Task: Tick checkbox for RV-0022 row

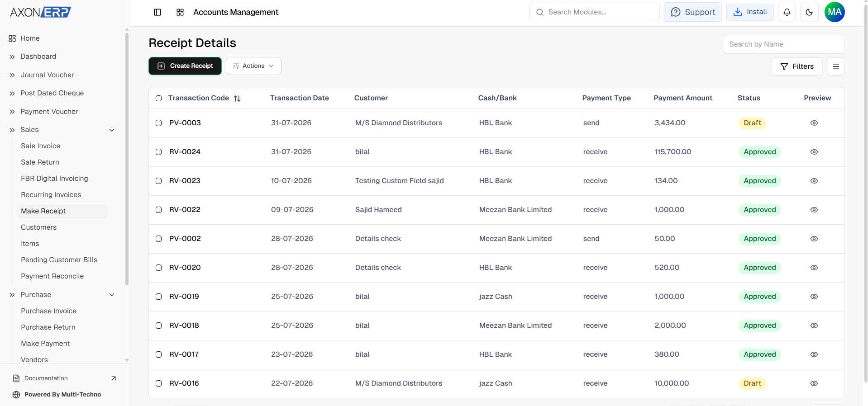Action: point(158,210)
